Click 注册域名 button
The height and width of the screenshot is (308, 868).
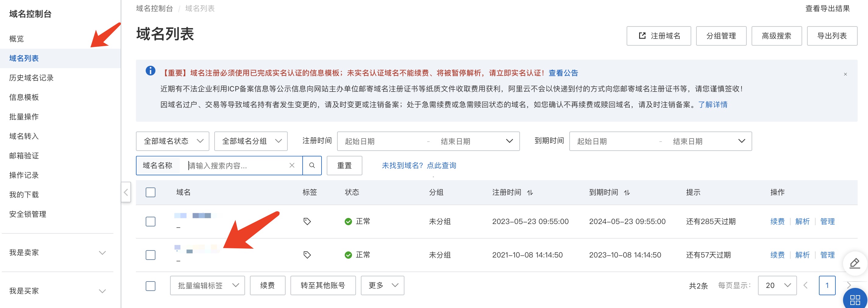click(x=659, y=36)
